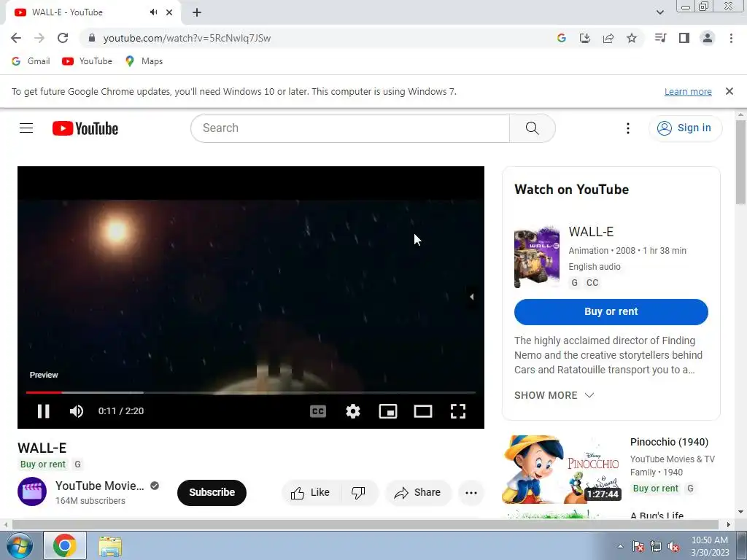
Task: Mute tab via the tab audio icon
Action: click(x=153, y=12)
